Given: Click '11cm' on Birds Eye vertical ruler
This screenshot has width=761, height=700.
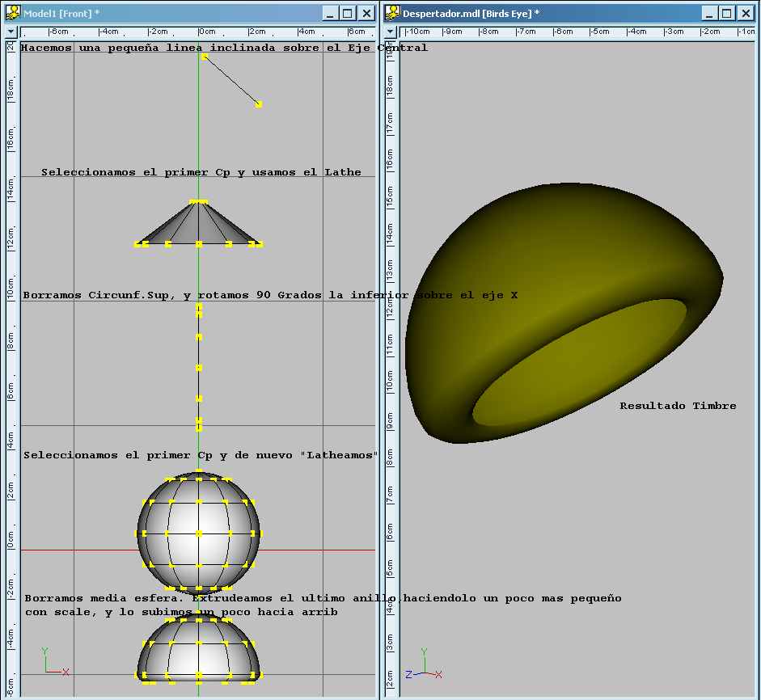Looking at the screenshot, I should click(x=389, y=346).
